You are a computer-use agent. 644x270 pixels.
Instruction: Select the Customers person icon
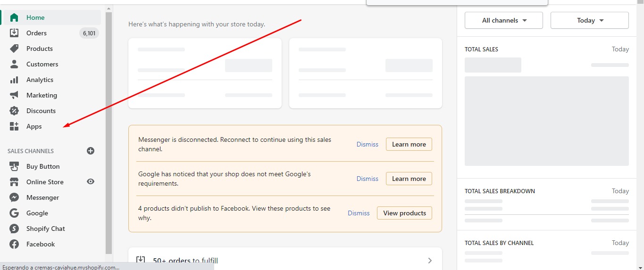click(x=14, y=64)
